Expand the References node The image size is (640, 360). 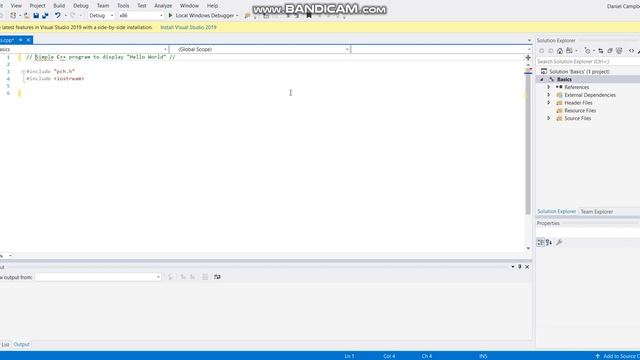coord(549,87)
